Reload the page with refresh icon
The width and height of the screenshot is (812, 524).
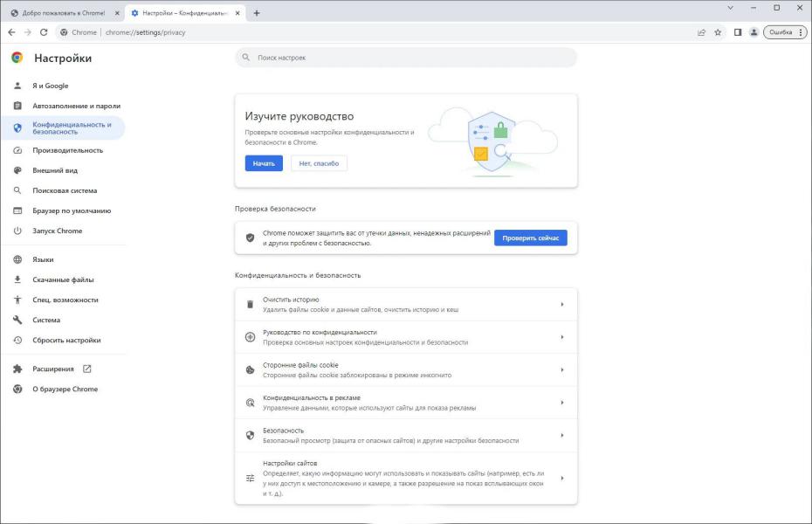click(44, 32)
